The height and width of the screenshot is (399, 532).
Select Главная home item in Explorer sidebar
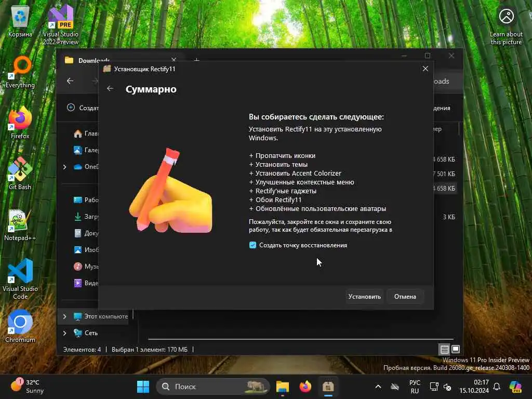86,134
